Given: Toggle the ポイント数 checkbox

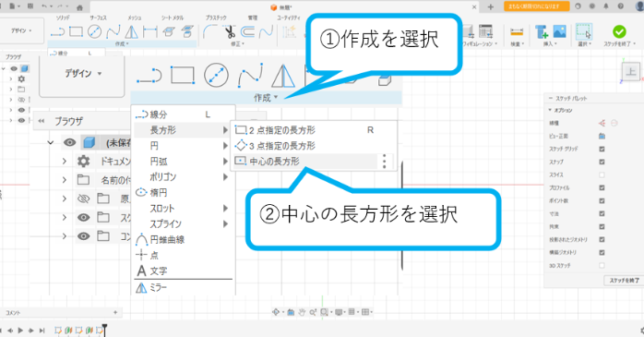Looking at the screenshot, I should (602, 201).
